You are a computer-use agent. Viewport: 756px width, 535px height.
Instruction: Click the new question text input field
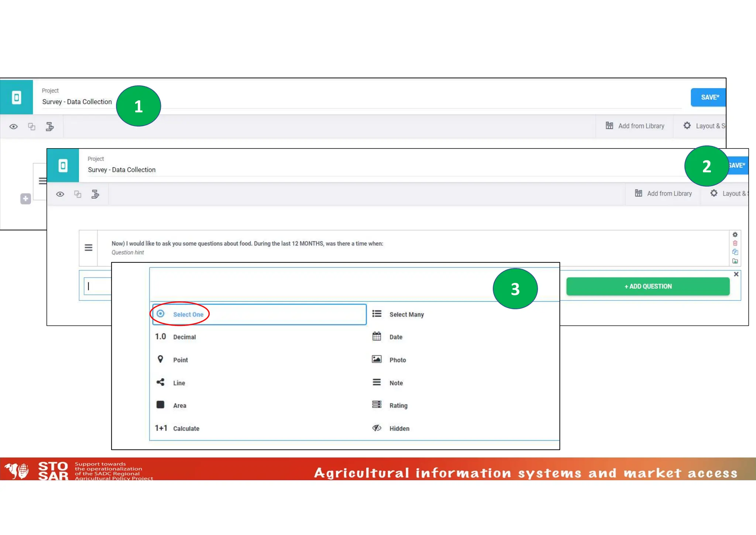[x=98, y=286]
